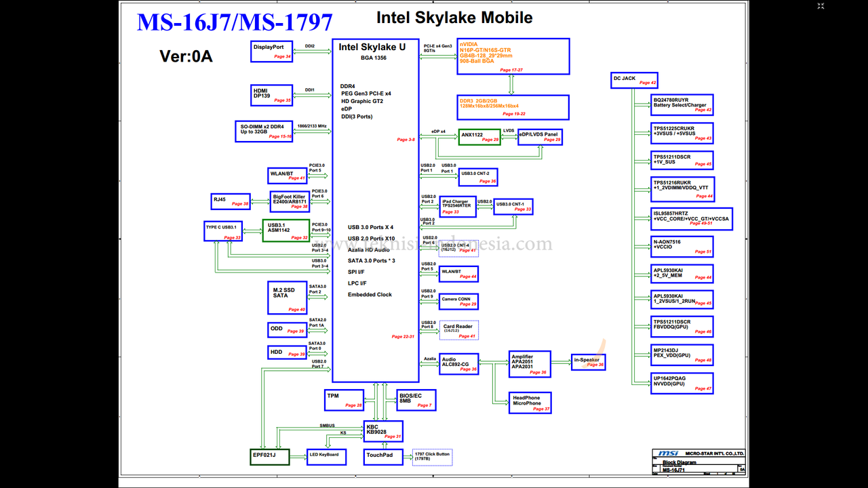Select the TPM block
This screenshot has width=868, height=488.
pos(344,400)
